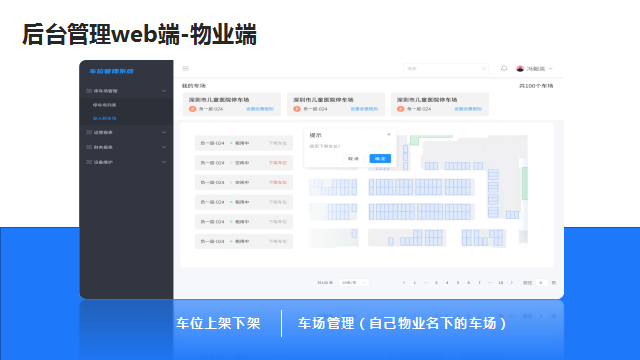Click orange P icon on first parking card
This screenshot has height=360, width=640.
[192, 109]
